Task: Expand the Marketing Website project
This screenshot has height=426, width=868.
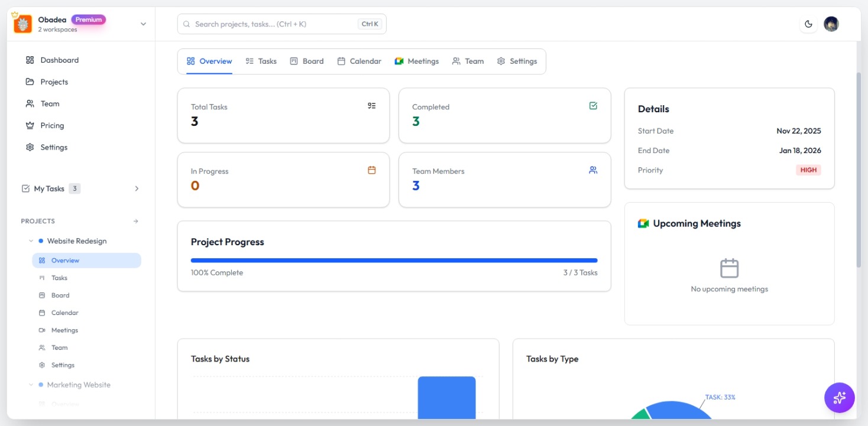Action: (31, 385)
